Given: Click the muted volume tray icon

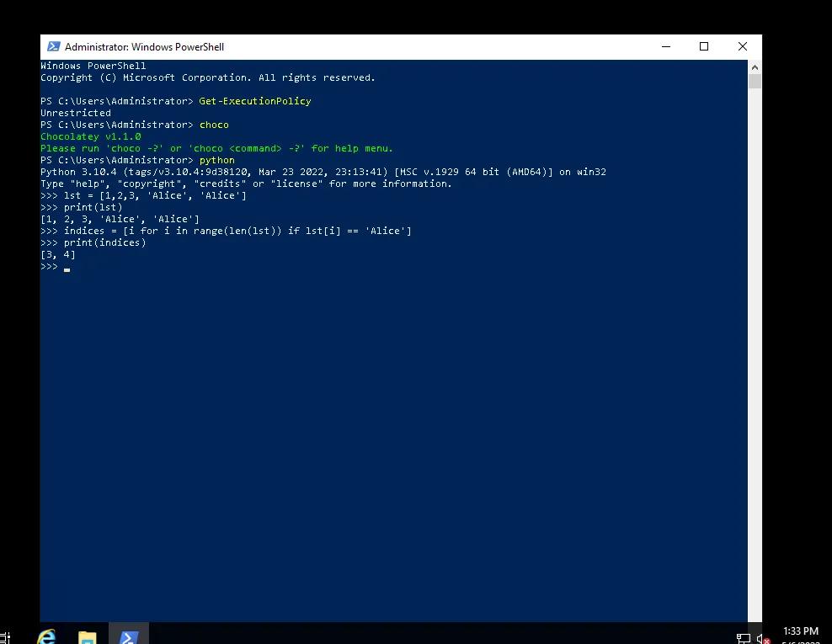Looking at the screenshot, I should [763, 639].
